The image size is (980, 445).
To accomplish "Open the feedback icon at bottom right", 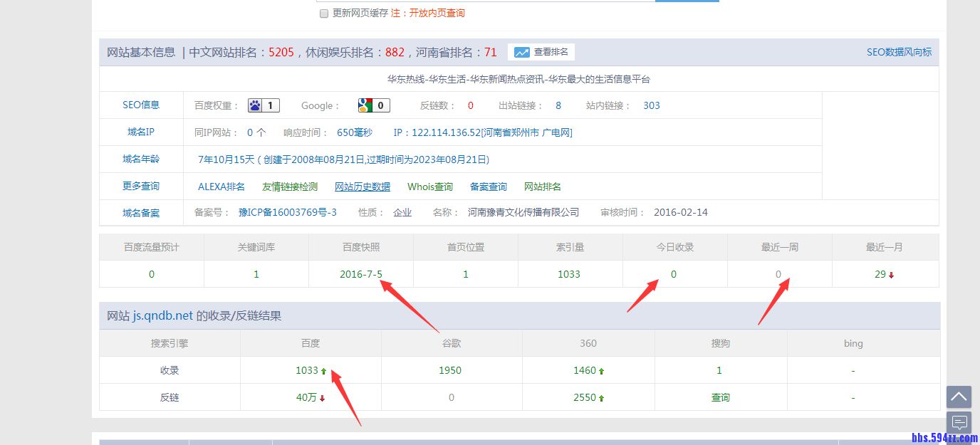I will pos(959,423).
